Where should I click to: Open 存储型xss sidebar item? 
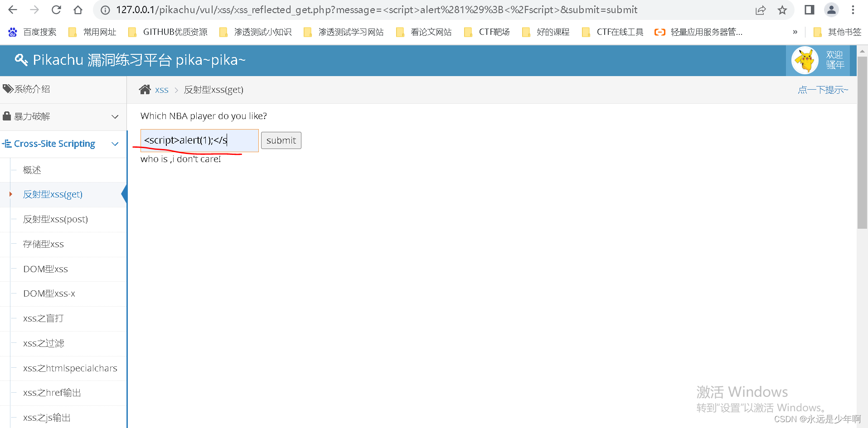click(x=63, y=244)
